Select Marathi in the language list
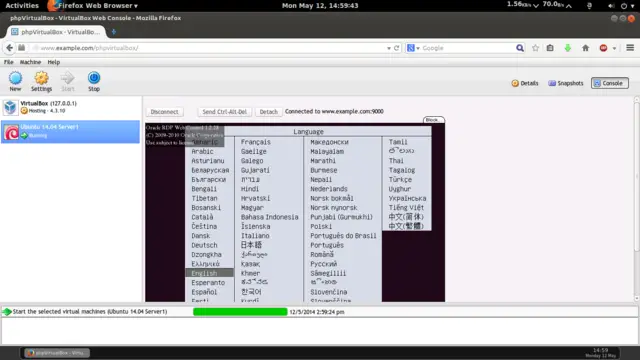640x360 pixels. (323, 161)
